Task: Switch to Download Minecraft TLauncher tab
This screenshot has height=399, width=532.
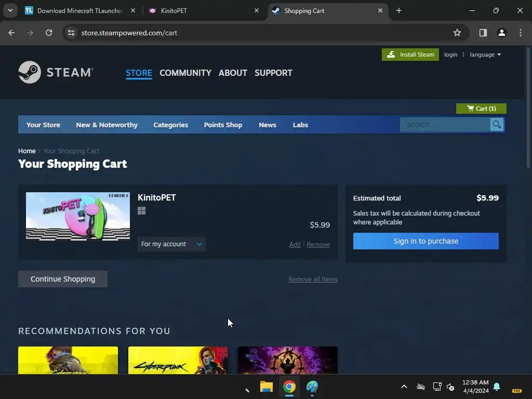Action: (x=79, y=10)
